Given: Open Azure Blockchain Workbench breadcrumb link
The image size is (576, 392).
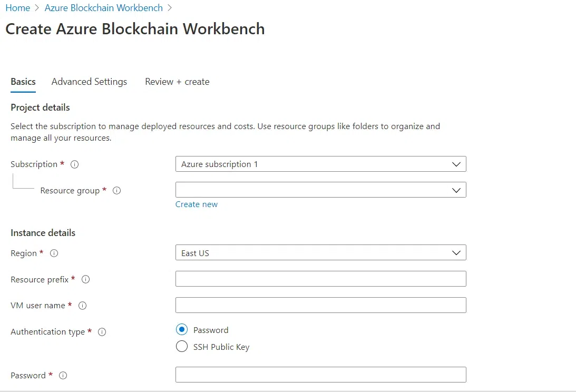Looking at the screenshot, I should pyautogui.click(x=104, y=8).
